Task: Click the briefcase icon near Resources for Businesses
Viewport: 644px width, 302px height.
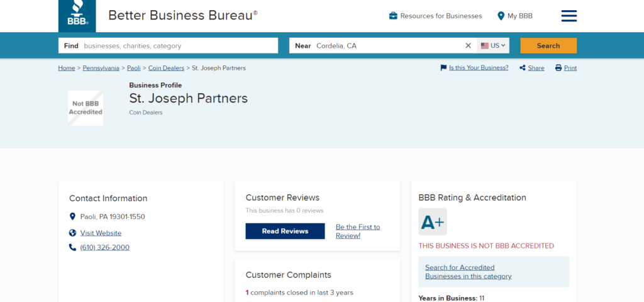Action: pyautogui.click(x=393, y=16)
